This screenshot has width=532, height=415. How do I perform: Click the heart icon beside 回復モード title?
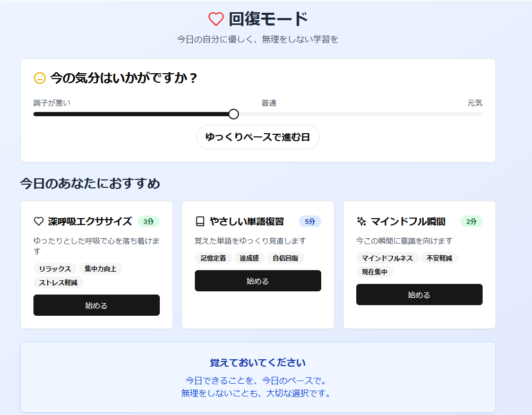point(216,19)
